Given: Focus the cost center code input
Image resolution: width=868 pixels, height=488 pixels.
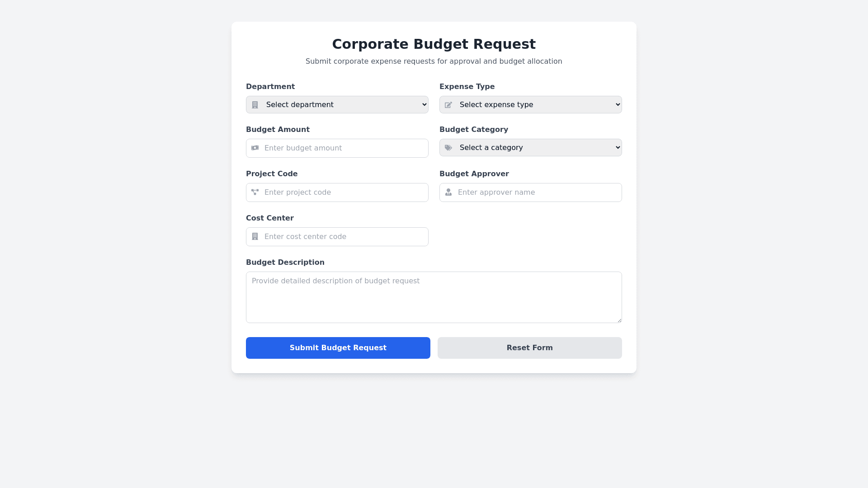Looking at the screenshot, I should tap(344, 237).
